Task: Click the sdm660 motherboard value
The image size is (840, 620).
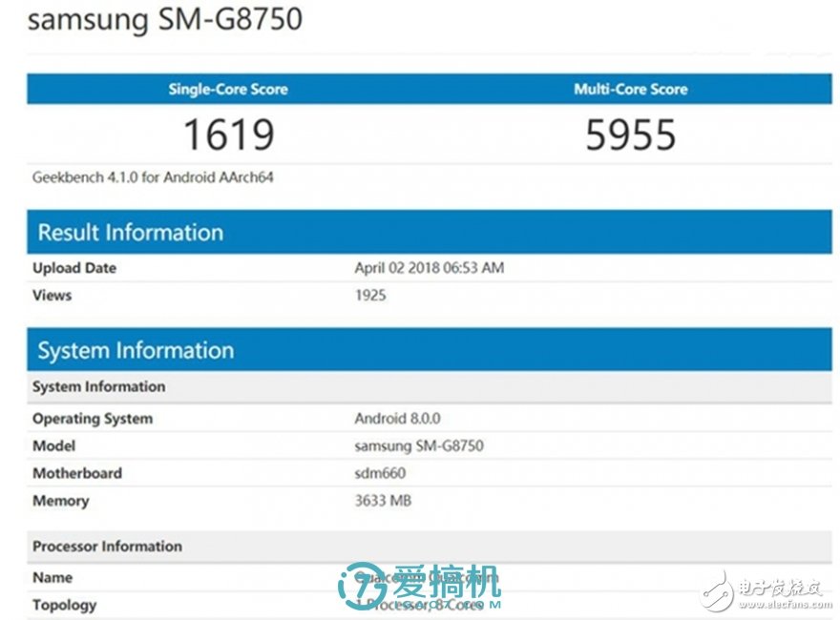Action: (x=382, y=473)
